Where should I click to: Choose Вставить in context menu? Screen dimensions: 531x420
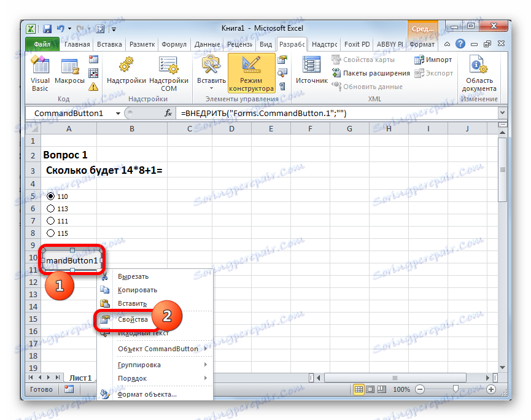coord(155,303)
